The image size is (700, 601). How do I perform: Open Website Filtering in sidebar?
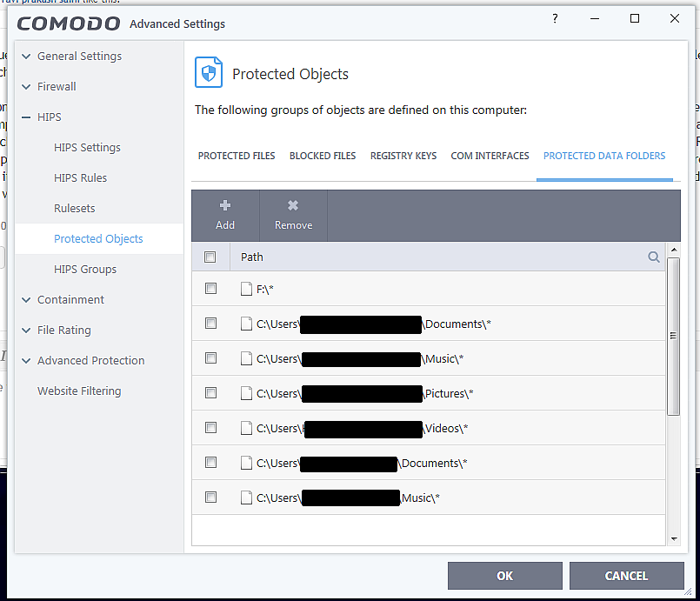point(79,391)
